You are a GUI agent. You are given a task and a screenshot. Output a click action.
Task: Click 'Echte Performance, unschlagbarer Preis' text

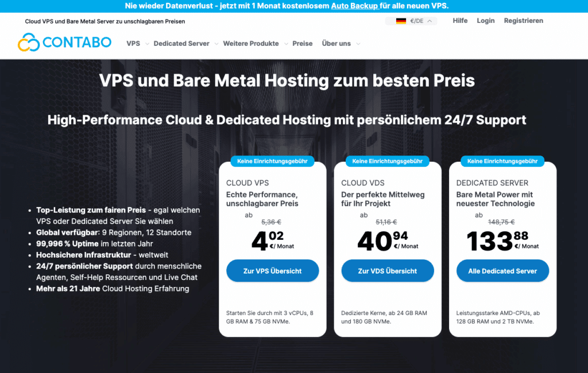262,199
